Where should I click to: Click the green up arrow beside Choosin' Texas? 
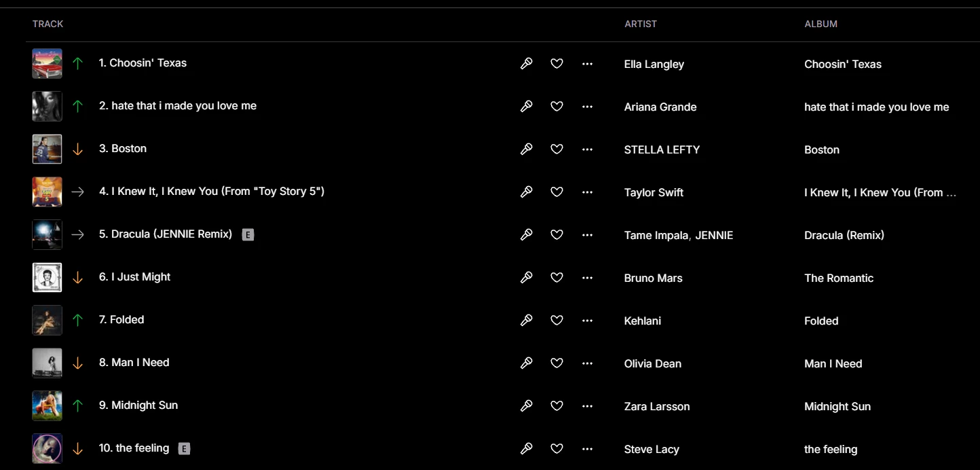tap(78, 63)
